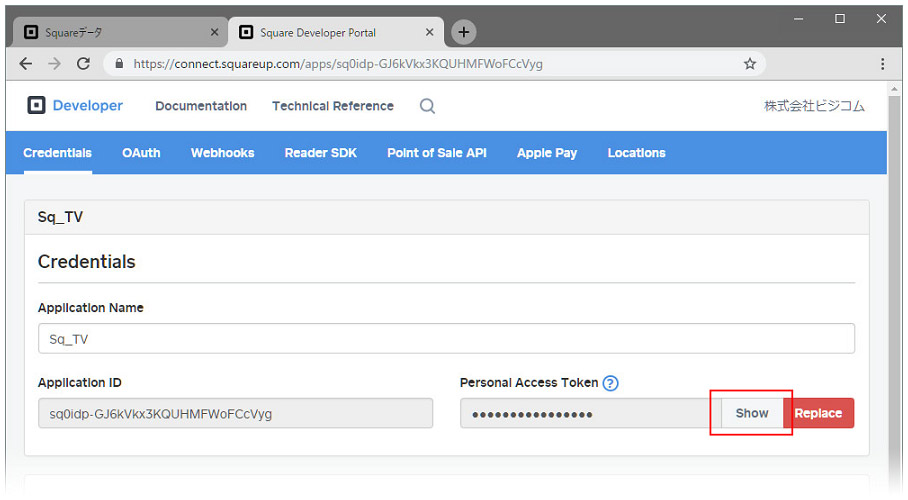908x500 pixels.
Task: Open Chrome three-dot menu
Action: (883, 64)
